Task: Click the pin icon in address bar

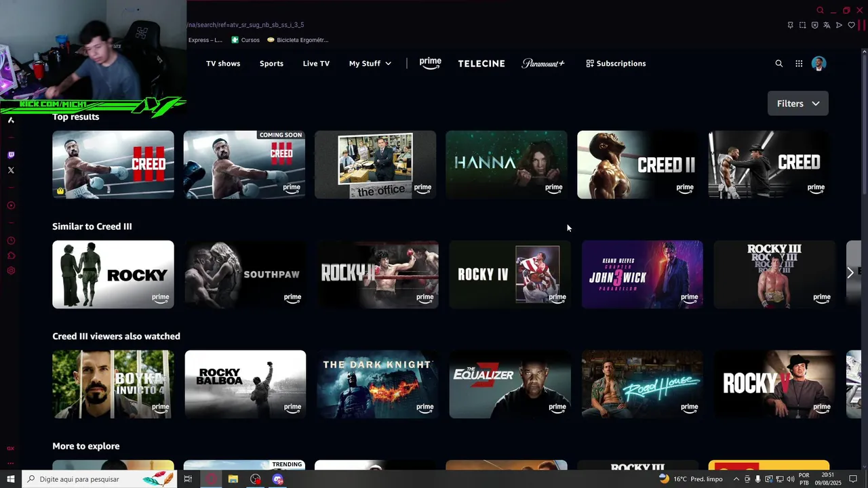Action: tap(790, 25)
